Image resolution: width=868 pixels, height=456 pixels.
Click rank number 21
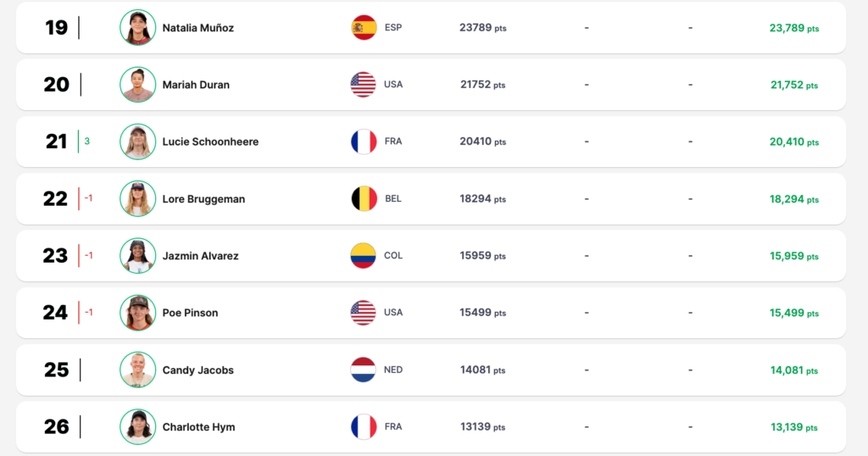(56, 142)
